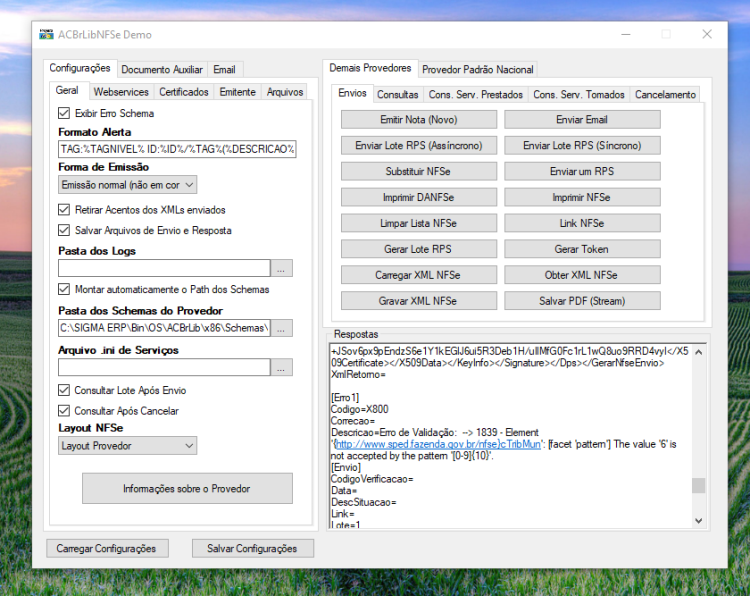Viewport: 750px width, 596px height.
Task: Open the Cancelamento tab
Action: point(665,95)
